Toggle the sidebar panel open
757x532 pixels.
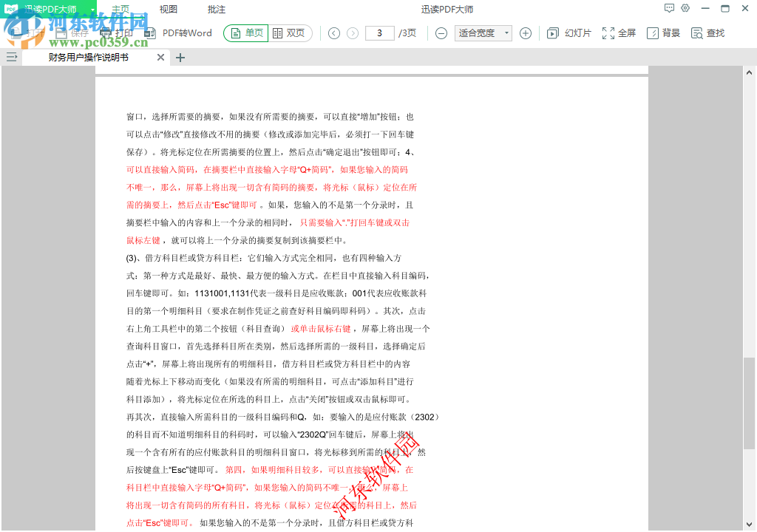click(x=12, y=57)
